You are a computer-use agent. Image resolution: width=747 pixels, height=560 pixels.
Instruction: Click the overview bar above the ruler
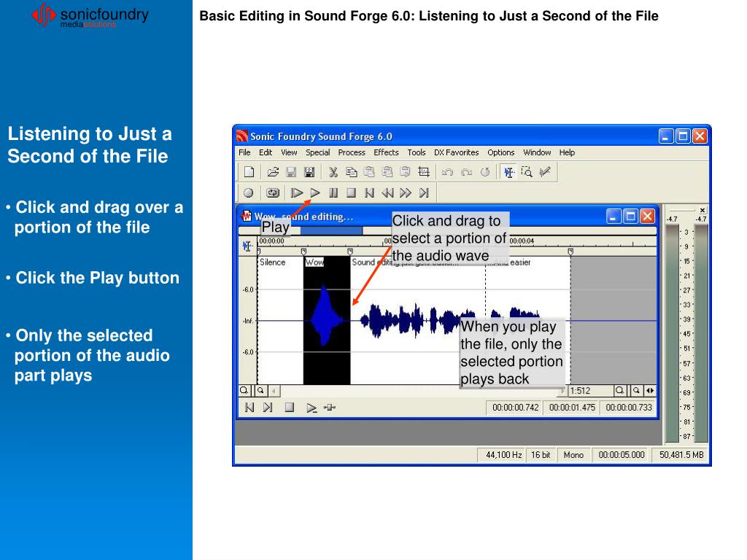coord(447,230)
